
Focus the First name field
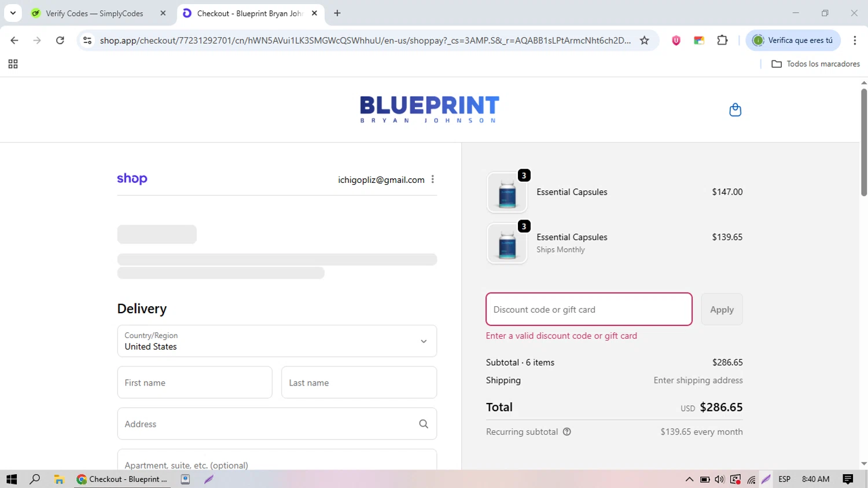194,383
